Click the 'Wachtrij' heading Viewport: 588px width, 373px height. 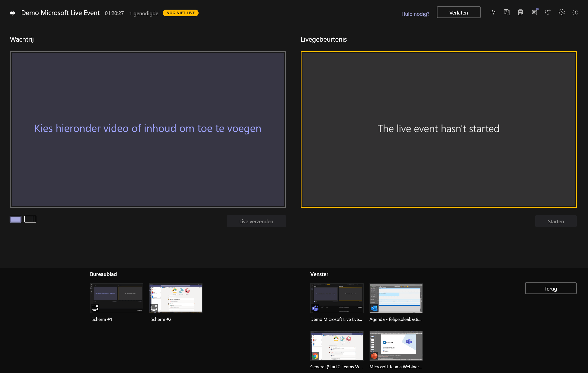click(x=22, y=39)
